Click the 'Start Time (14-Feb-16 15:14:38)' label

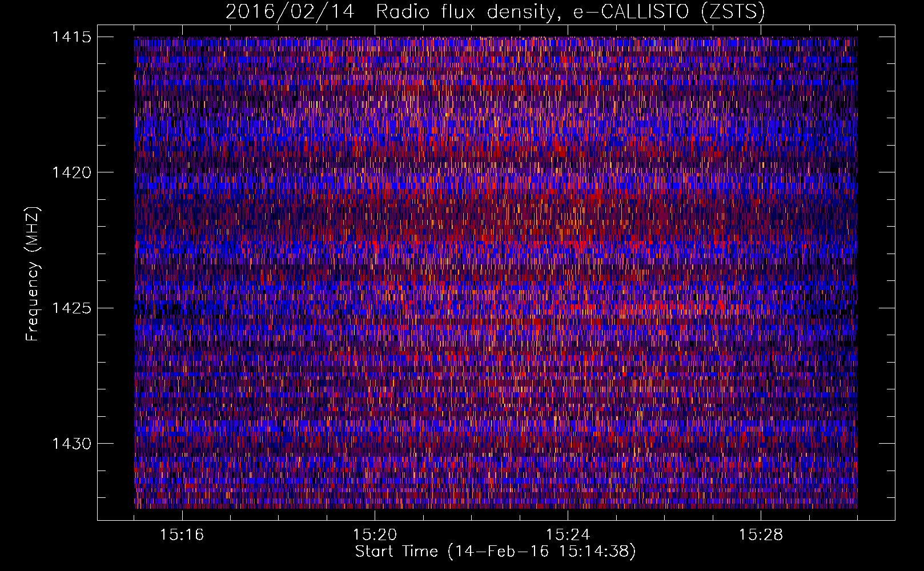click(495, 552)
